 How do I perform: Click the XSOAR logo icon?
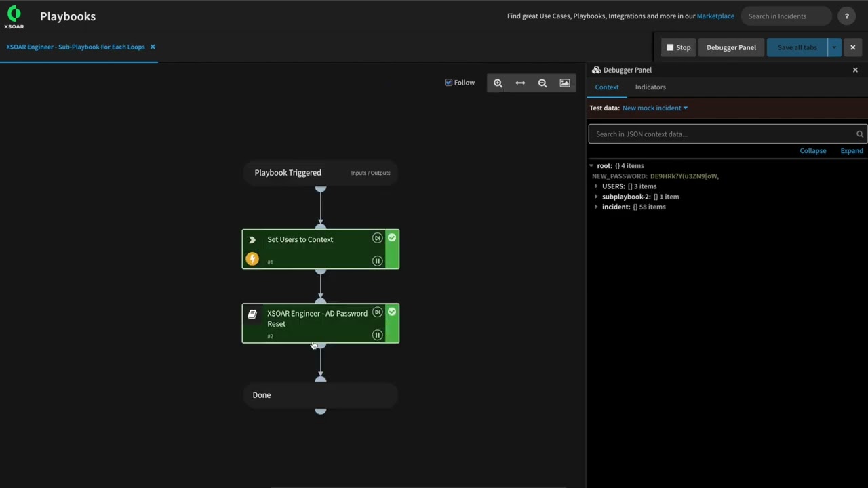(14, 16)
